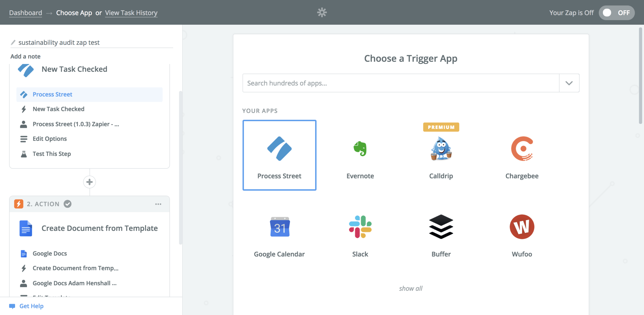Enable the Action step 2 checkbox
Screen dimensions: 644x315
(67, 203)
